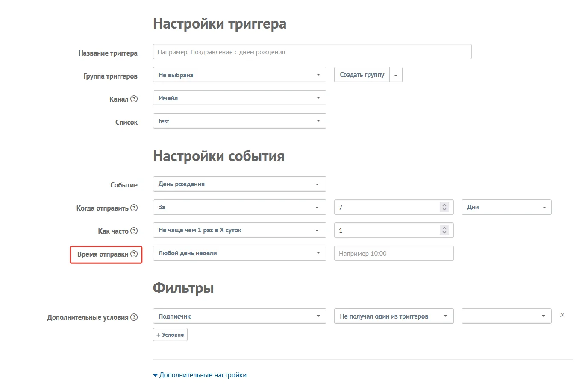The height and width of the screenshot is (389, 588).
Task: Open the Канал dropdown showing Имейл
Action: pyautogui.click(x=240, y=98)
